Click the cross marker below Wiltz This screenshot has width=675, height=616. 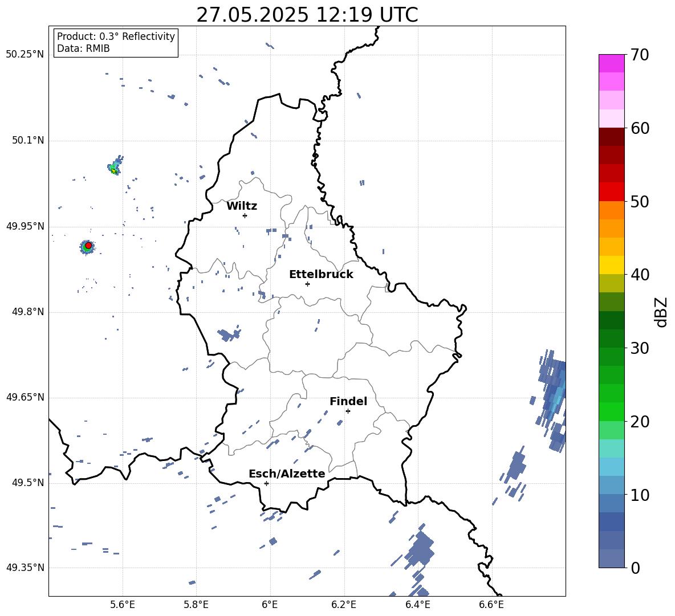coord(245,215)
